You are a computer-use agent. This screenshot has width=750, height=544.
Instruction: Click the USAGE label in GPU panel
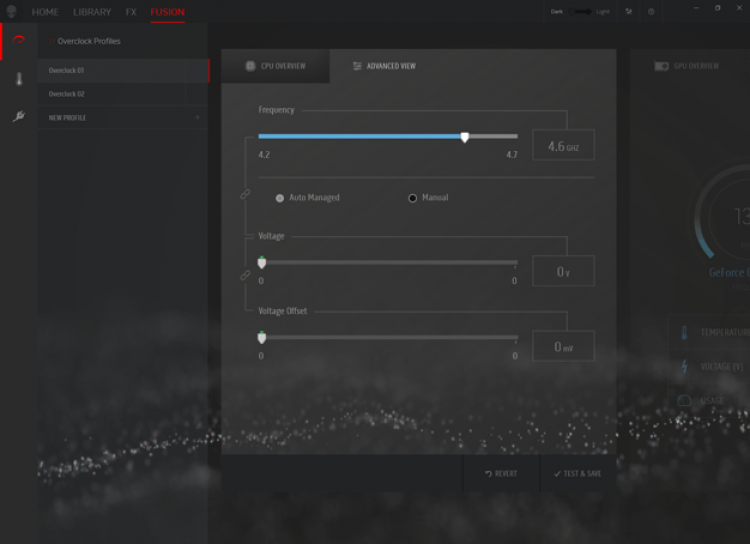pyautogui.click(x=712, y=400)
